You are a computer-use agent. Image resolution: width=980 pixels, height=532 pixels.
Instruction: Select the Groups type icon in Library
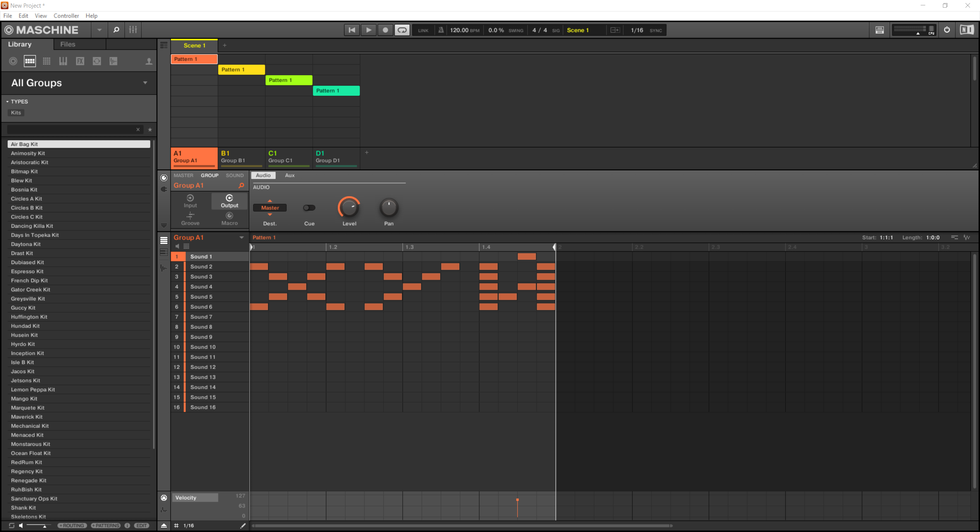(x=30, y=61)
